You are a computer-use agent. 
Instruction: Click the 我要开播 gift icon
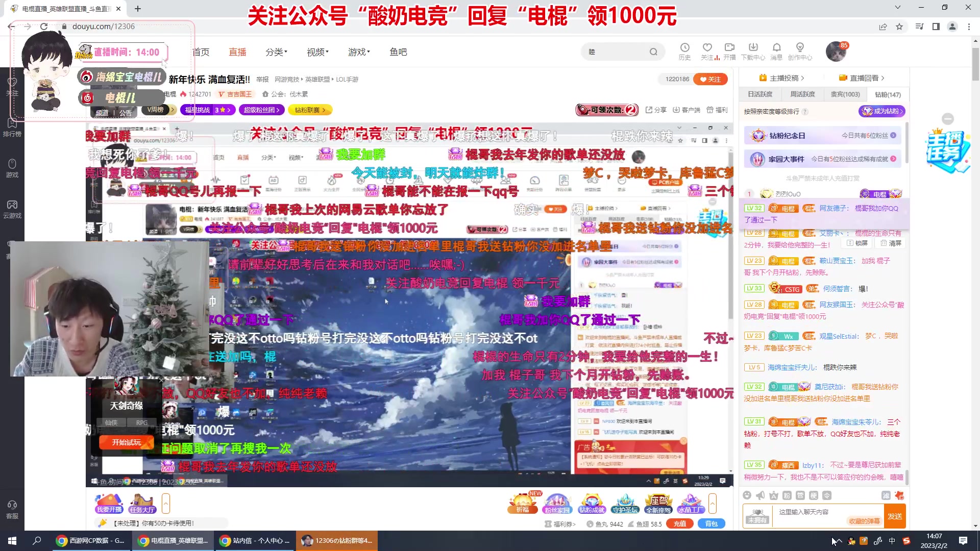point(109,504)
